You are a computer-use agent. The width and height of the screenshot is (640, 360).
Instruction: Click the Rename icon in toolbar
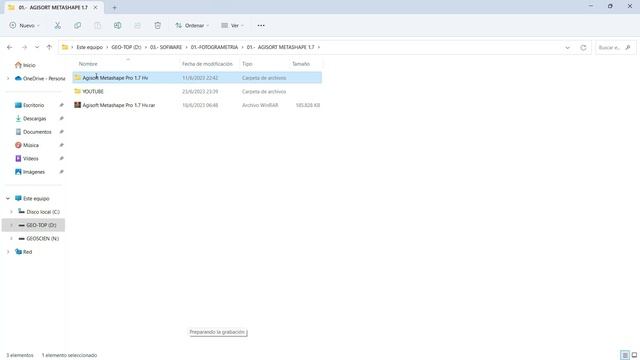[x=118, y=25]
